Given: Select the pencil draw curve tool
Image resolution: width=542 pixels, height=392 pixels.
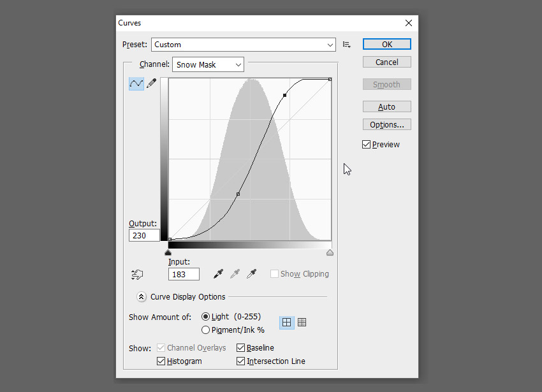Looking at the screenshot, I should pos(151,83).
